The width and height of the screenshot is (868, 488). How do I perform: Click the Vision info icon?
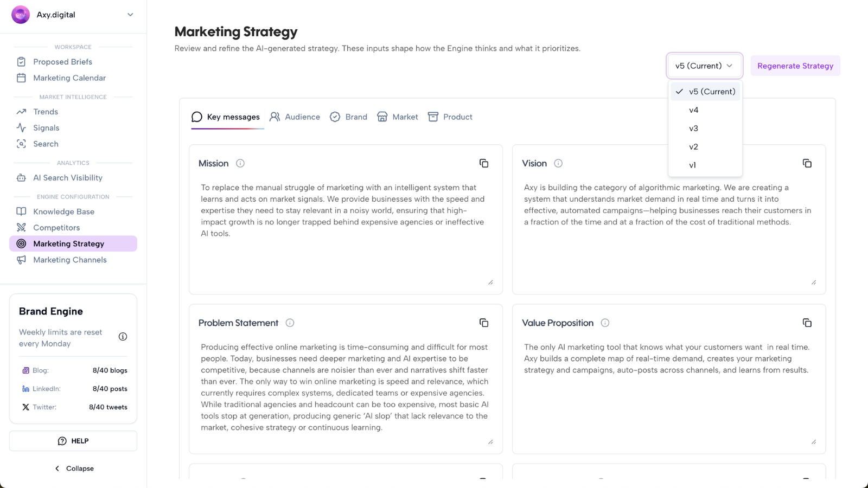click(x=558, y=163)
